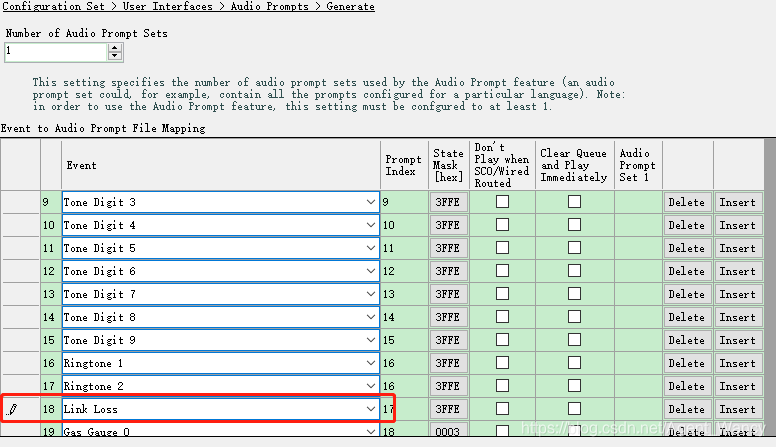Open Tone Digit 7 event dropdown
This screenshot has width=776, height=447.
click(370, 294)
